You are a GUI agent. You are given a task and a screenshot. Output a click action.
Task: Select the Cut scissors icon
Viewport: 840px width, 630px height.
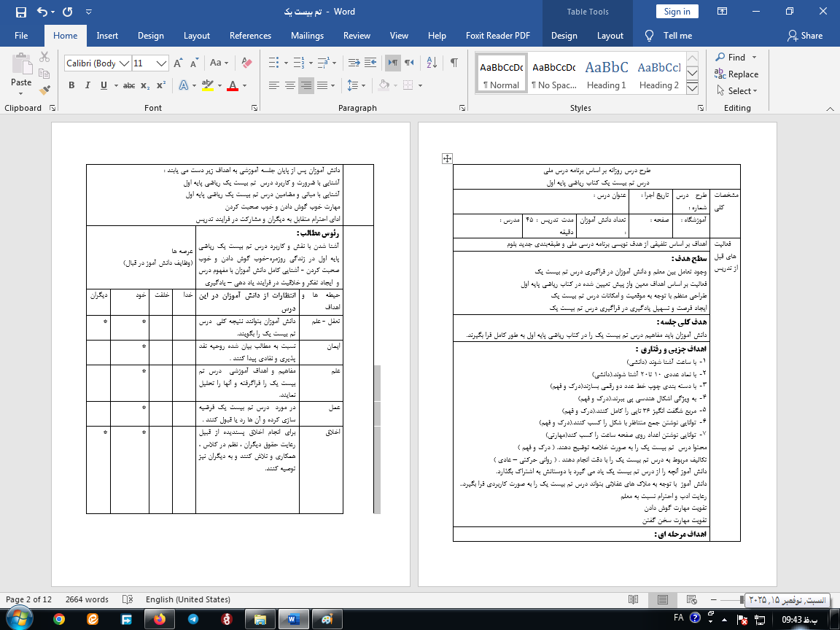pos(44,57)
